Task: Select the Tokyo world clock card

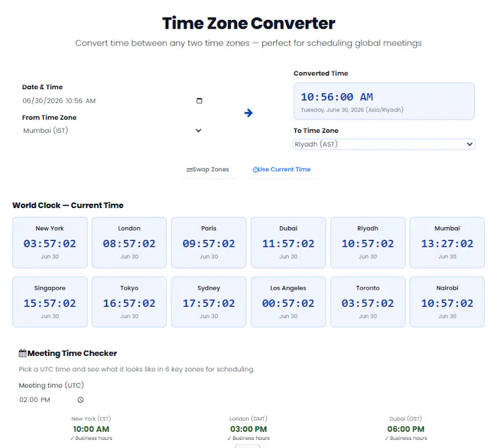Action: click(129, 302)
